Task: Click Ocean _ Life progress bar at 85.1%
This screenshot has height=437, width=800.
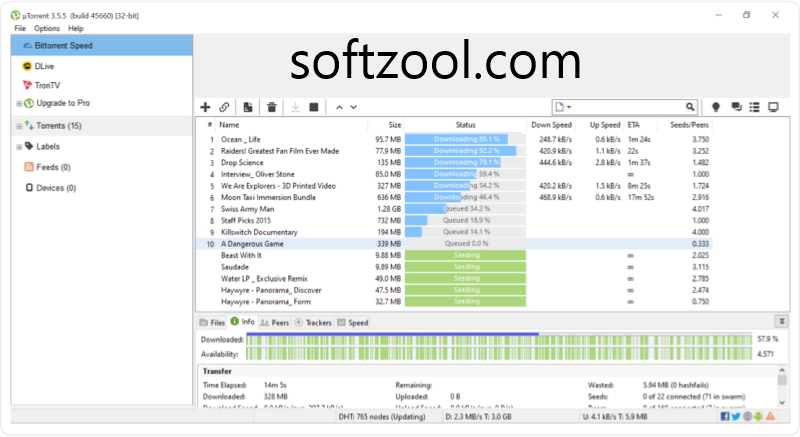Action: 465,139
